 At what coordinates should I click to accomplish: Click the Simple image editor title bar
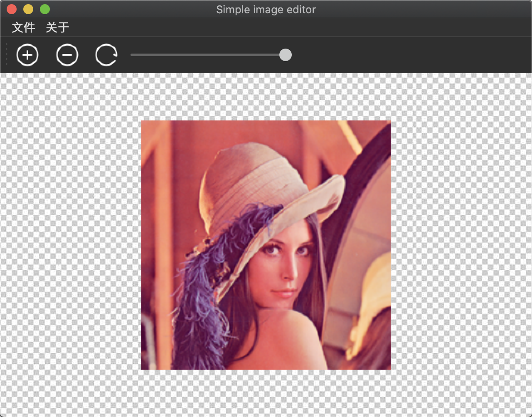[x=266, y=10]
